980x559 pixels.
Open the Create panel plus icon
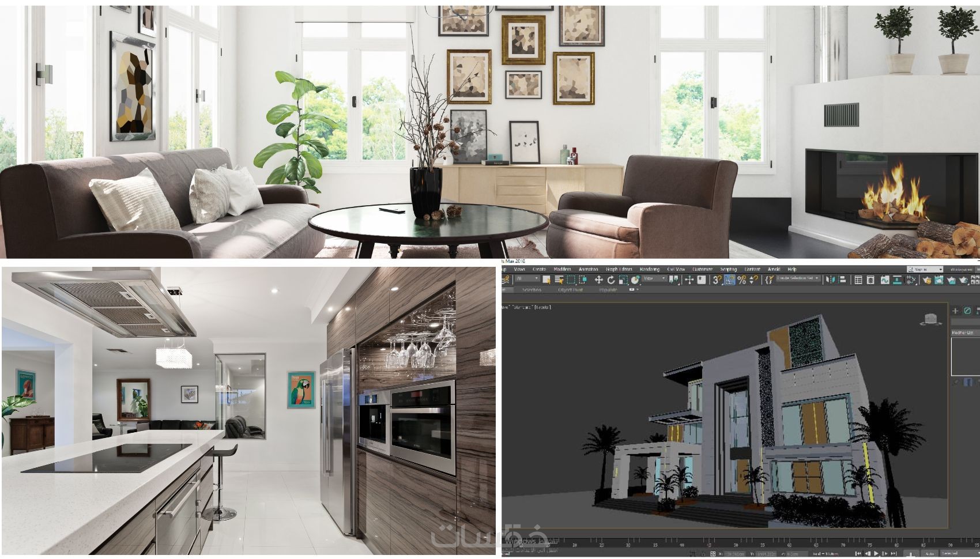point(956,311)
